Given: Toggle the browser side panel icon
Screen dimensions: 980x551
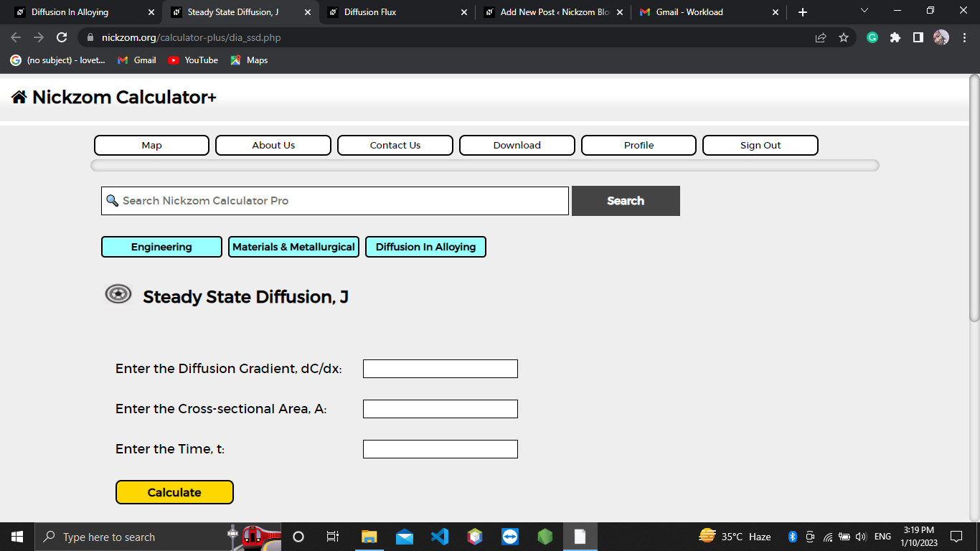Looking at the screenshot, I should [918, 37].
